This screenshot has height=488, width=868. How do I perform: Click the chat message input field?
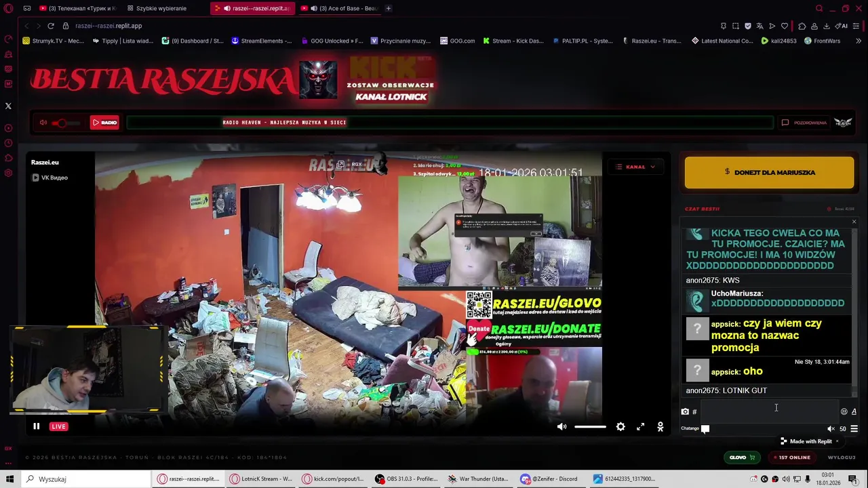(x=769, y=411)
